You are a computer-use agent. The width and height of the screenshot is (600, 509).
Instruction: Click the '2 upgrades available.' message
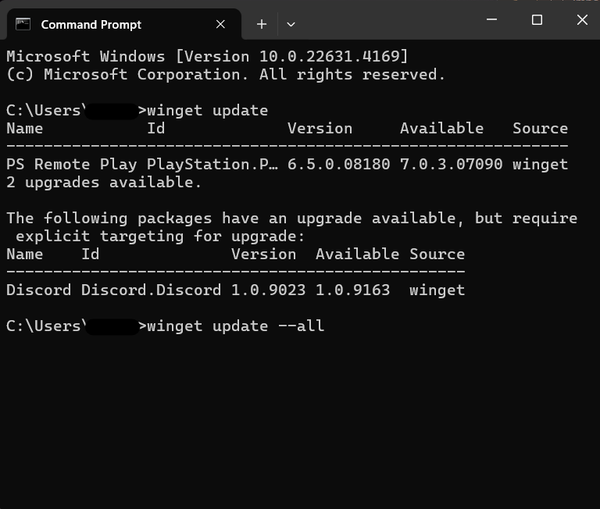tap(104, 182)
